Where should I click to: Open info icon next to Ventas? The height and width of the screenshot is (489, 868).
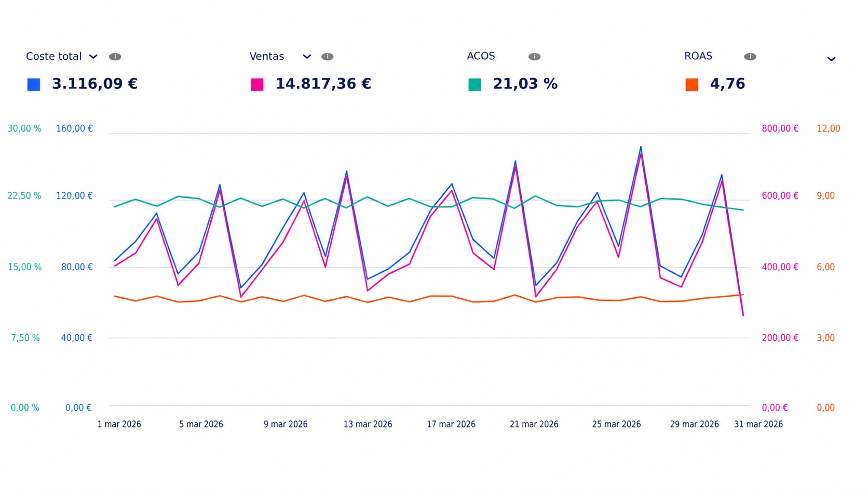pos(327,57)
